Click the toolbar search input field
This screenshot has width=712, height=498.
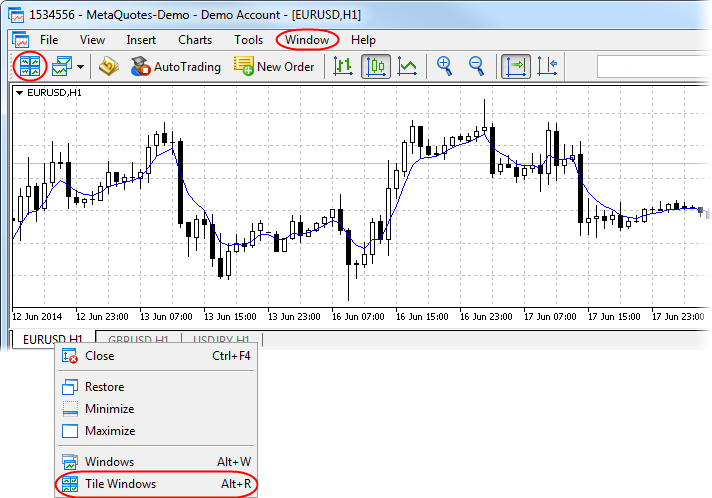(654, 67)
